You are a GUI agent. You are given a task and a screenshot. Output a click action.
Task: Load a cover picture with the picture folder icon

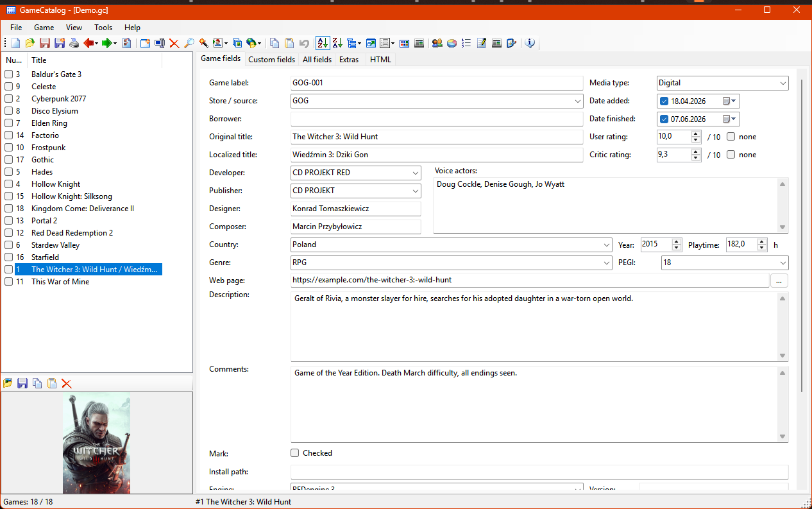(x=8, y=383)
